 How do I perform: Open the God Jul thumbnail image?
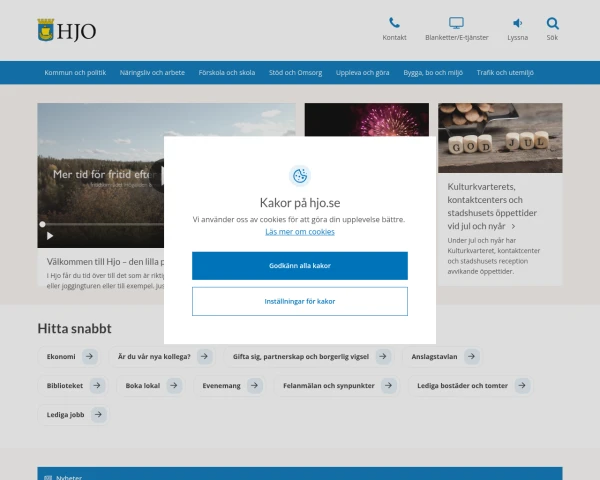pyautogui.click(x=500, y=138)
